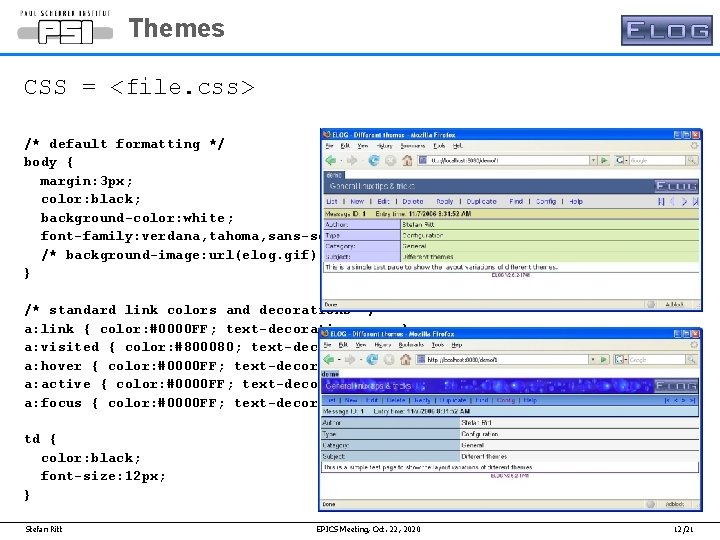Click Home icon in the blue starry-theme Firefox window
720x540 pixels.
405,360
